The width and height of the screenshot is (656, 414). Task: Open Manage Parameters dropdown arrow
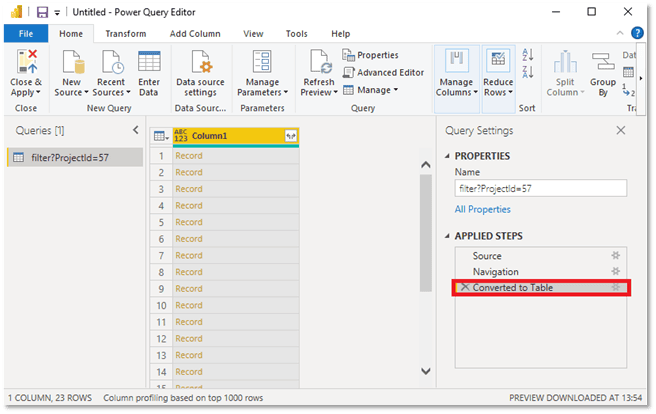286,92
